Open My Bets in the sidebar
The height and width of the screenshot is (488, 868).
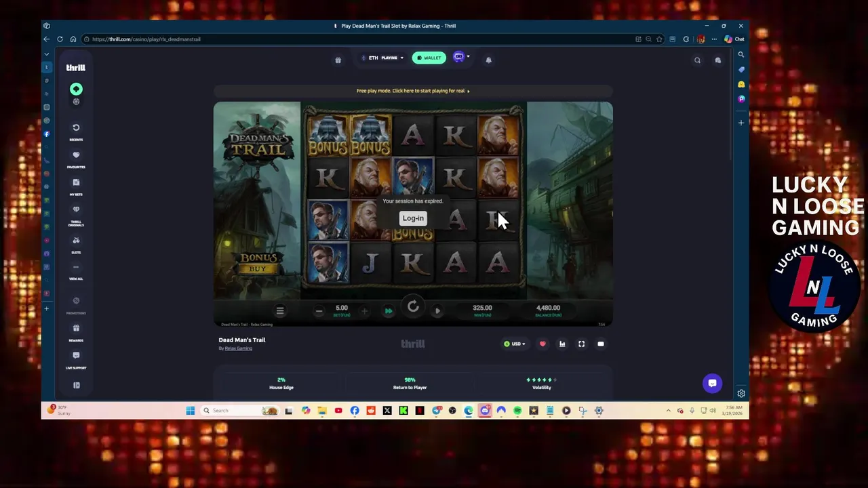click(76, 186)
